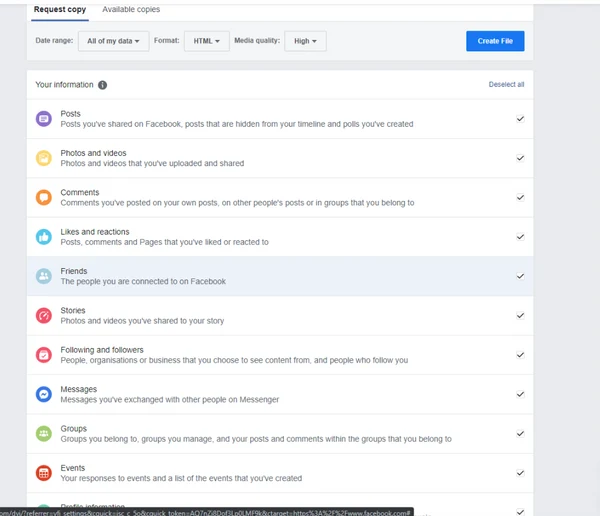Viewport: 600px width, 516px height.
Task: Click the green Groups icon
Action: coord(44,434)
